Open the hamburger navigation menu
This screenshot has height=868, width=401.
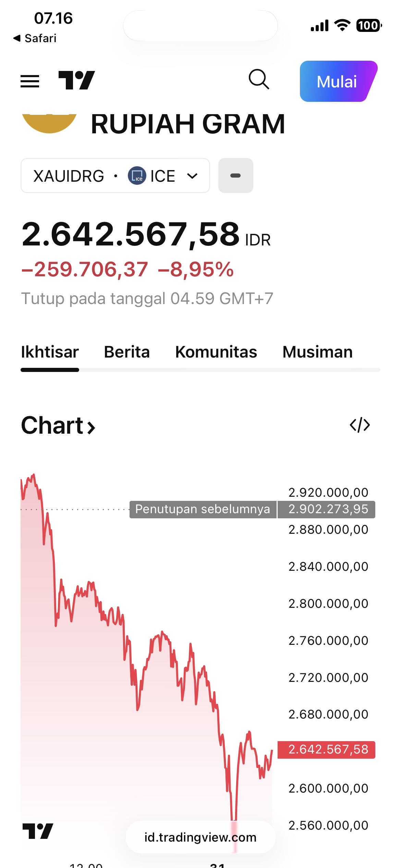click(x=30, y=81)
